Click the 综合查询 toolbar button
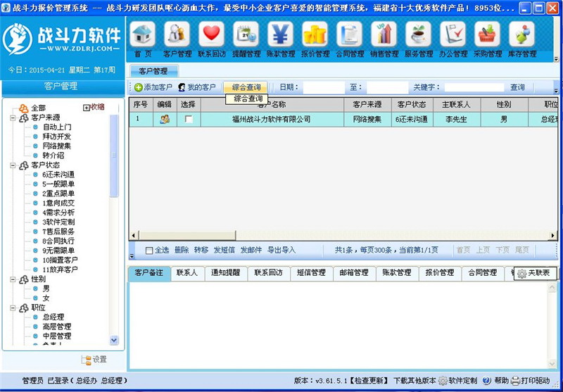Screen dimensions: 563x392 point(246,87)
